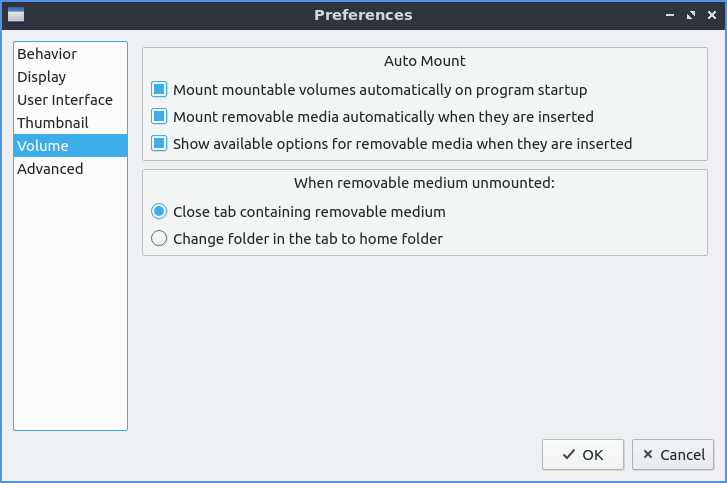Go to the Thumbnail preferences page
The width and height of the screenshot is (727, 483).
point(53,123)
